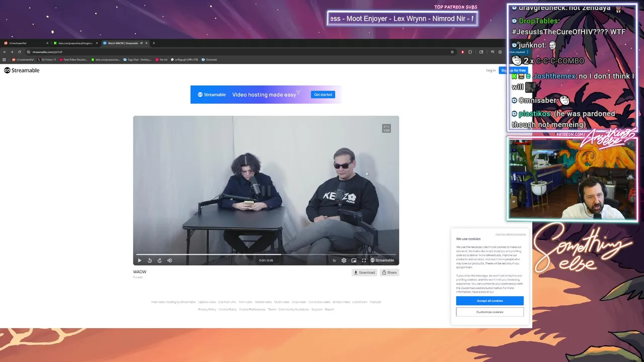Image resolution: width=644 pixels, height=362 pixels.
Task: Open the browser extensions puzzle icon
Action: [x=470, y=52]
